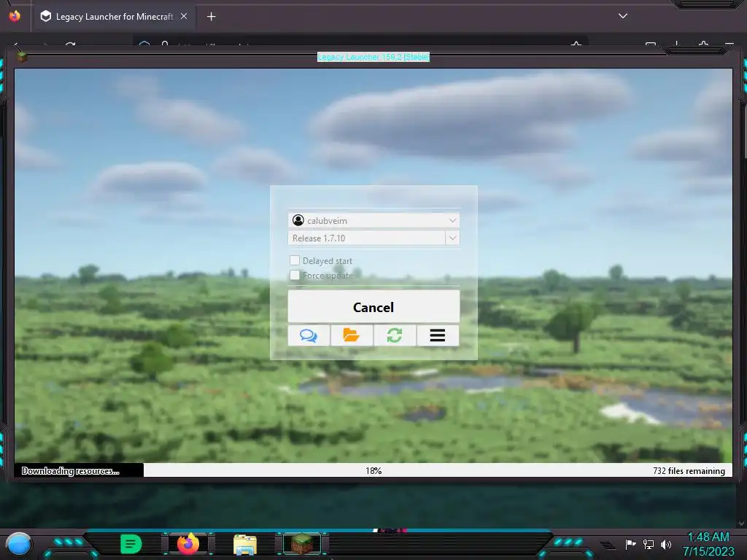Enable the Delayed start checkbox

click(295, 260)
